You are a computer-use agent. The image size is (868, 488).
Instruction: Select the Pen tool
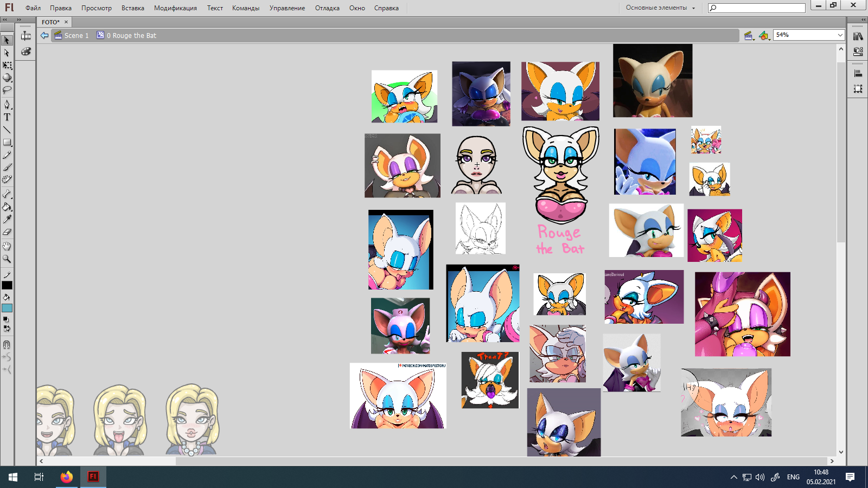[7, 104]
